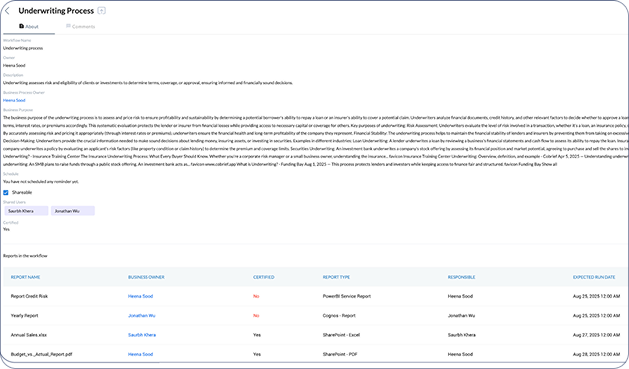This screenshot has height=369, width=629.
Task: Click the red No certified value for Yearly Report
Action: (256, 316)
